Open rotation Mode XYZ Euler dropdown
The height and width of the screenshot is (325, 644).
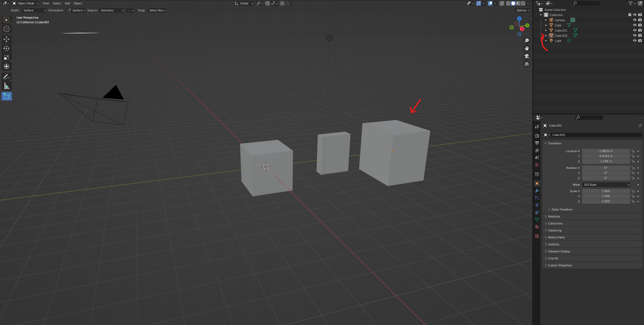point(606,185)
